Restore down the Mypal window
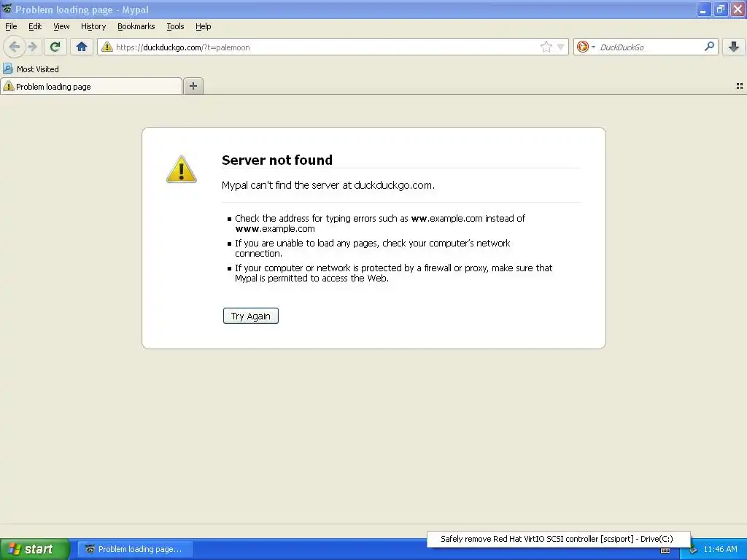 (x=720, y=9)
